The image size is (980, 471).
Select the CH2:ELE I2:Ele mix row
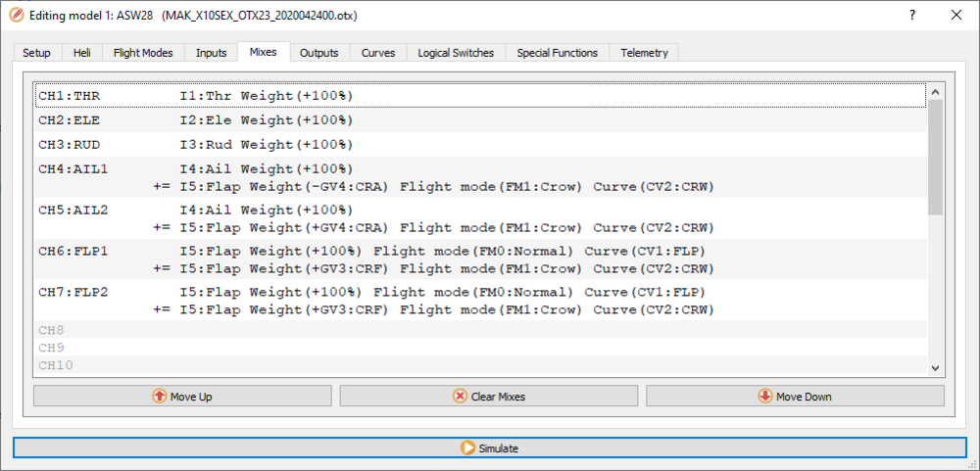coord(480,119)
